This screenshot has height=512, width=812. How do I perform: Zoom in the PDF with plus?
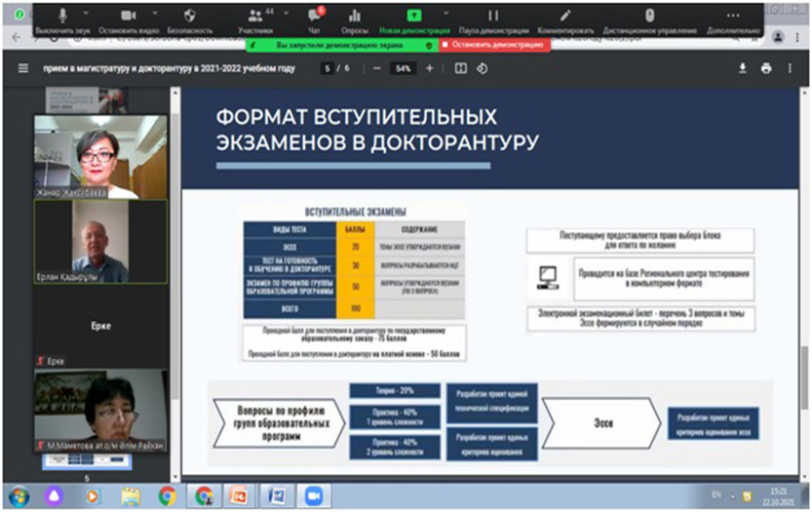[429, 69]
